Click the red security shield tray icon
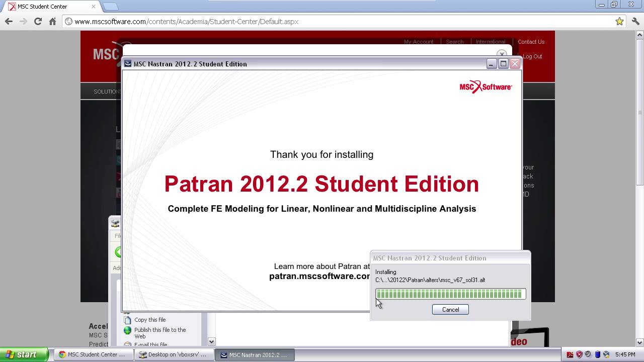644x362 pixels. [579, 355]
